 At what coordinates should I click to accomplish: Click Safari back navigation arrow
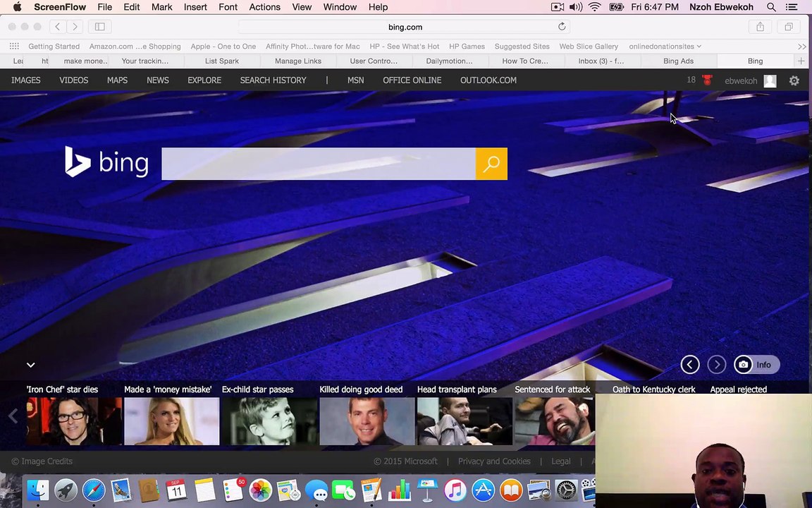click(x=58, y=27)
